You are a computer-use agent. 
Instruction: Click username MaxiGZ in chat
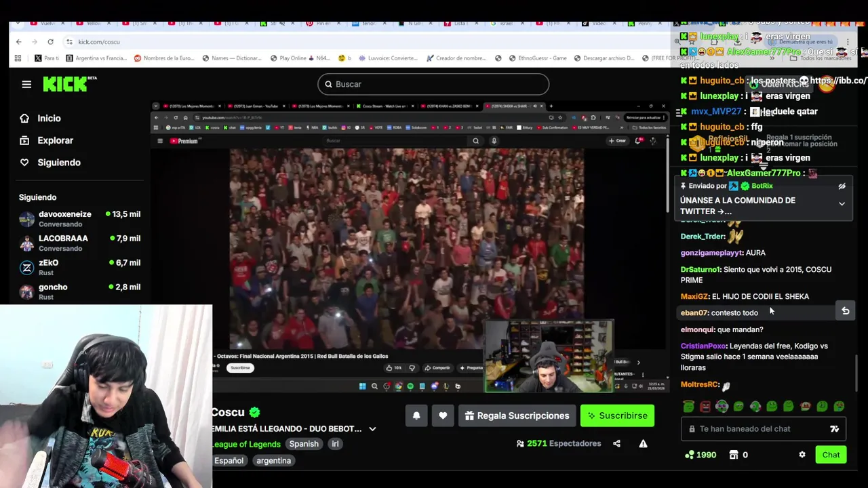pos(694,296)
